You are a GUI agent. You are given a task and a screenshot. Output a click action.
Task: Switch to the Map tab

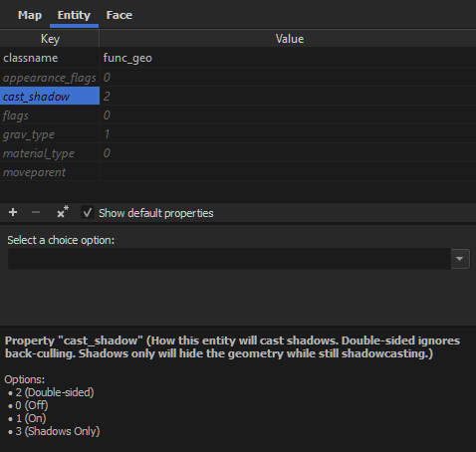pos(30,15)
